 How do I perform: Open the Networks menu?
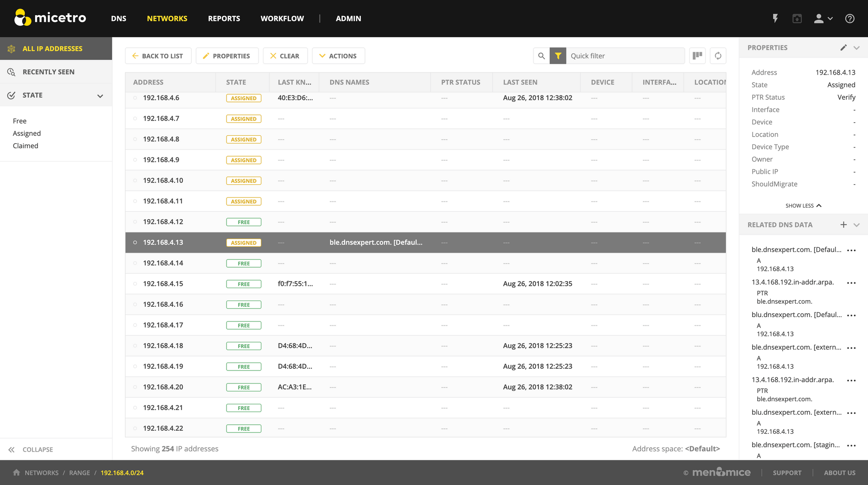pyautogui.click(x=167, y=18)
